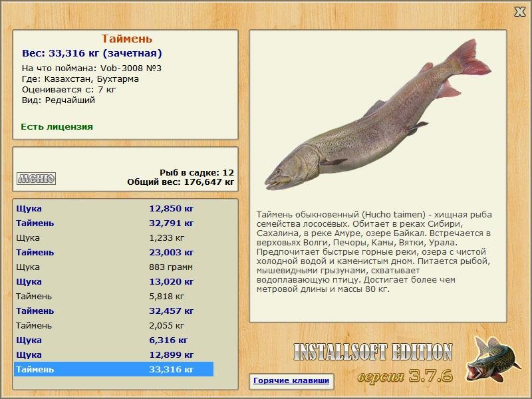Screen dimensions: 532x399
Task: Close the fish keepnet window with X
Action: [519, 11]
